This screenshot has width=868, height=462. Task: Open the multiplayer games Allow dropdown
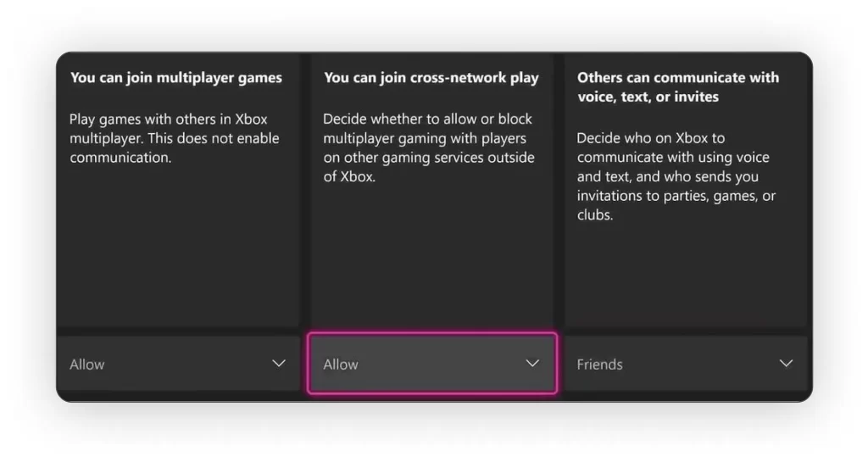tap(178, 364)
